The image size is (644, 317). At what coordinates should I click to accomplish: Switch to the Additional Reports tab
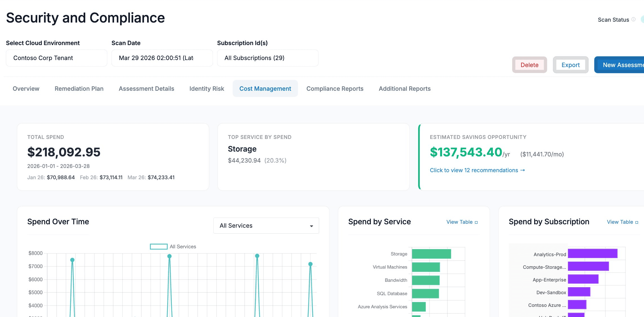click(x=405, y=88)
